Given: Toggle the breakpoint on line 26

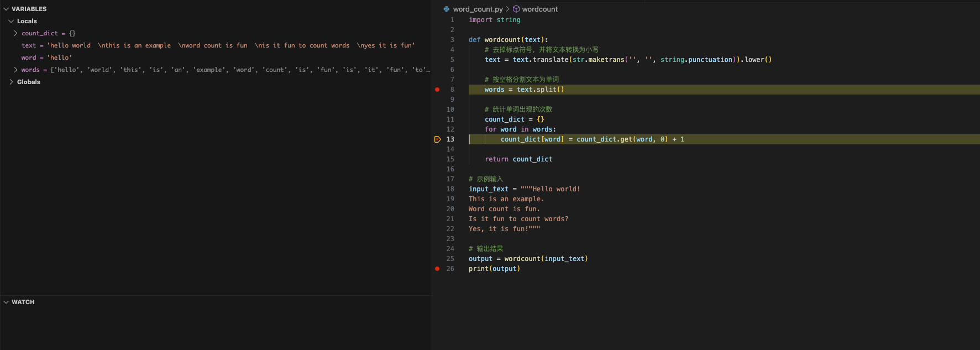Looking at the screenshot, I should pyautogui.click(x=437, y=269).
